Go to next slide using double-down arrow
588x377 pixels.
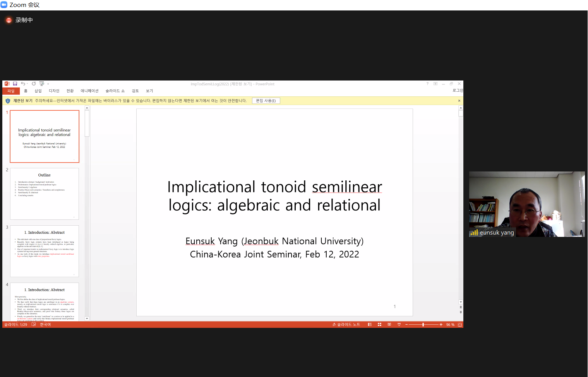tap(461, 312)
